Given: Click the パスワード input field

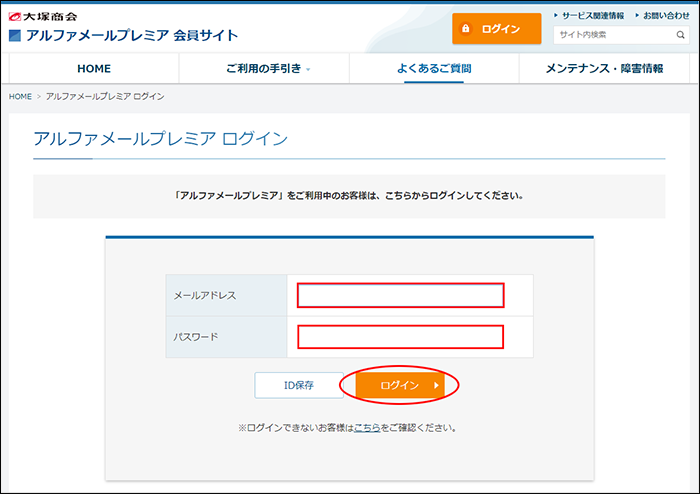Looking at the screenshot, I should [400, 337].
